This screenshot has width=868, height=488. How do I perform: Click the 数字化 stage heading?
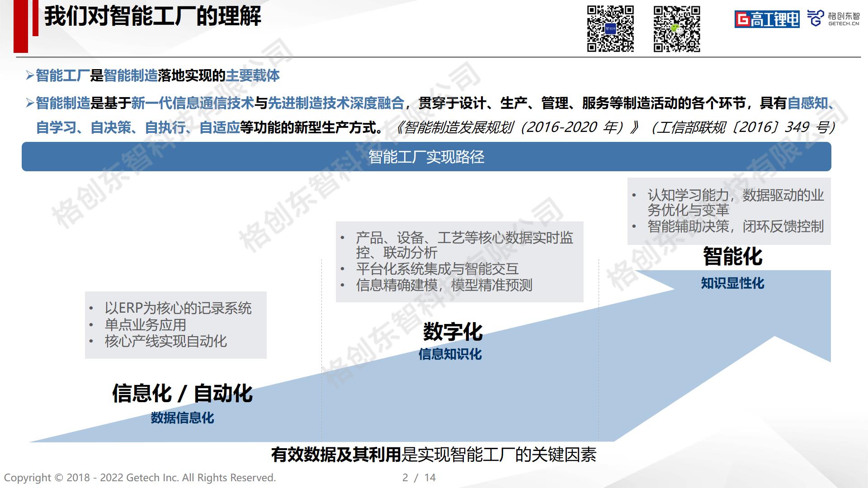[453, 332]
